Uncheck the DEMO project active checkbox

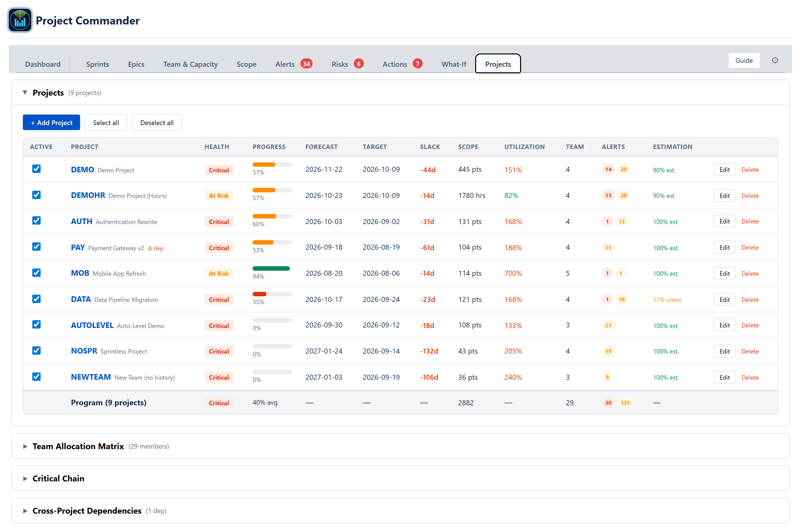click(36, 169)
